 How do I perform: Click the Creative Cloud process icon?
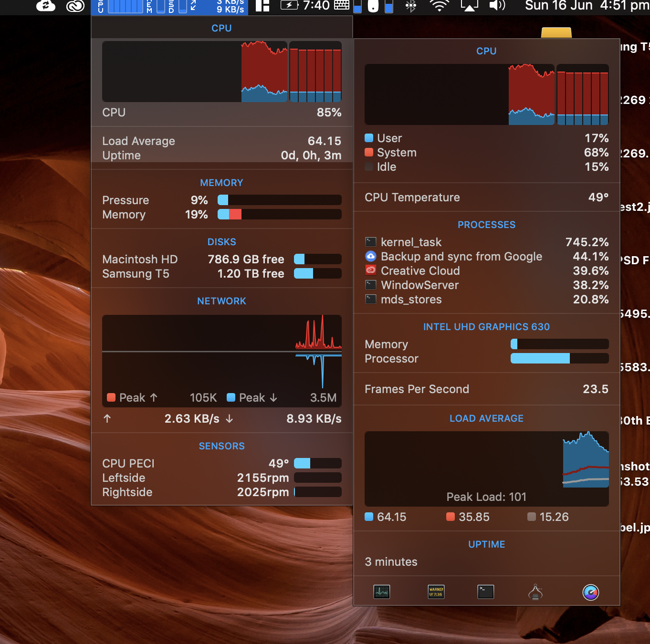[x=371, y=270]
